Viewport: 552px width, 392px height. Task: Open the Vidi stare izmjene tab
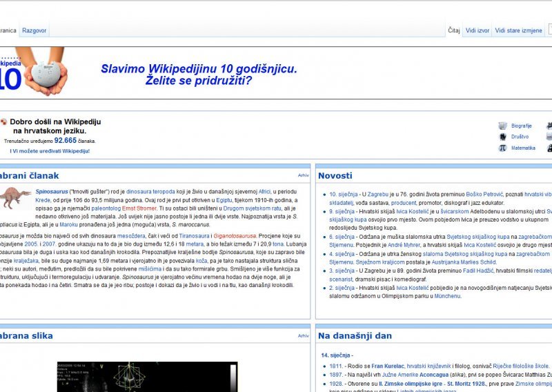(x=519, y=30)
